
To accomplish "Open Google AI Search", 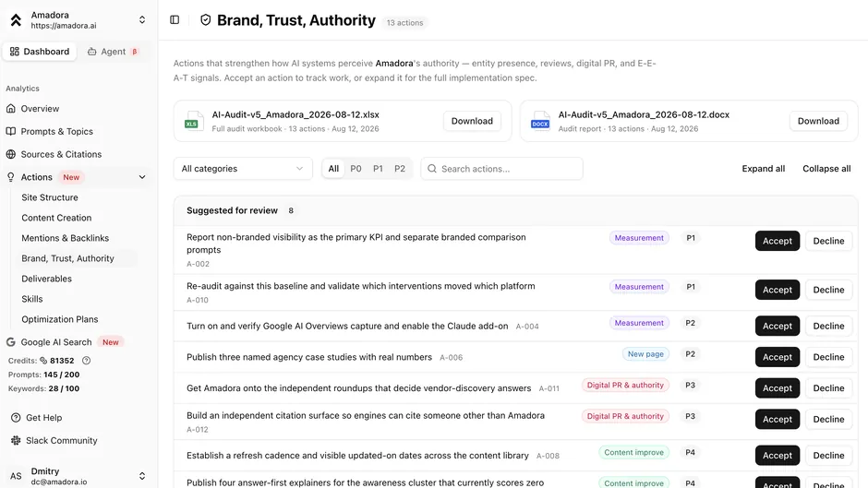I will tap(56, 342).
